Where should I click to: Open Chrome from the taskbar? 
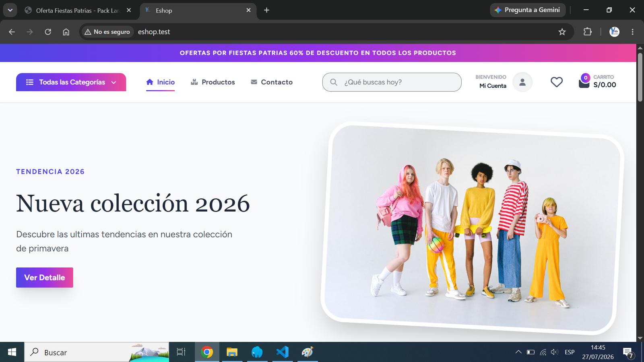pos(207,352)
